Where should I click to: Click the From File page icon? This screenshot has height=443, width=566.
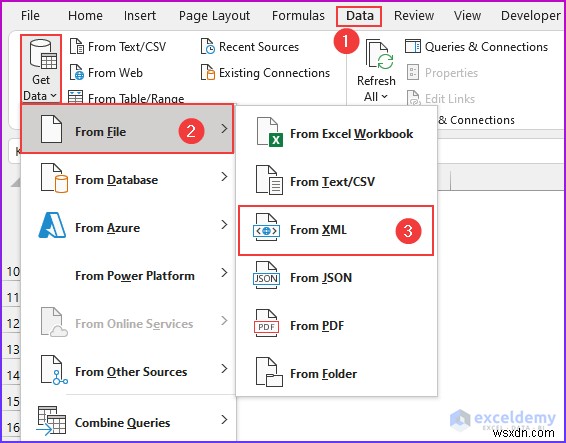(x=51, y=129)
